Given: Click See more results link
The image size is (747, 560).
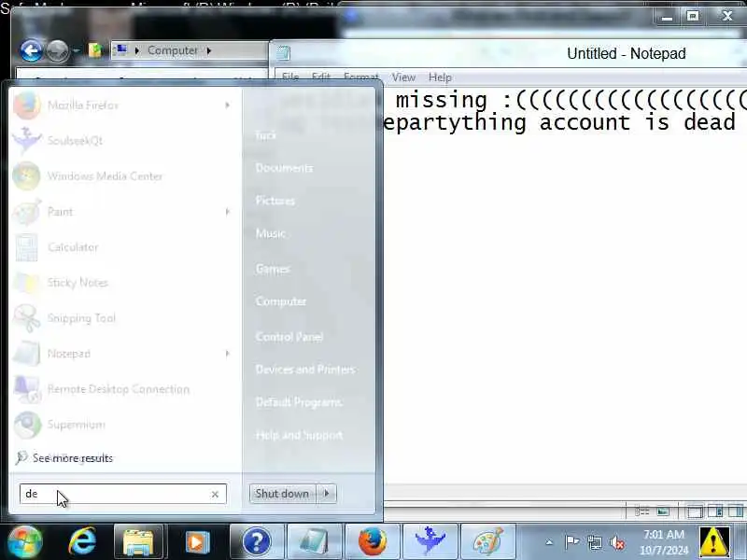Looking at the screenshot, I should (x=73, y=458).
